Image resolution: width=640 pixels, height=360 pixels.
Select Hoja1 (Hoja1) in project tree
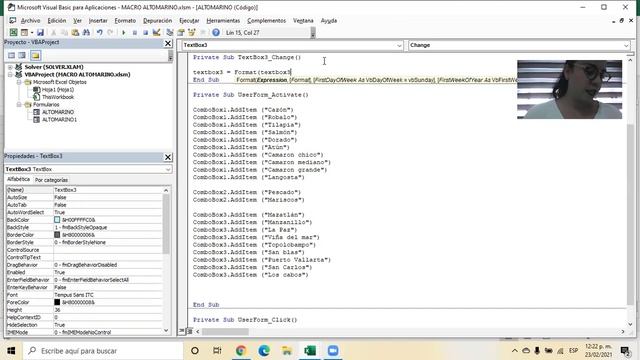tap(58, 89)
